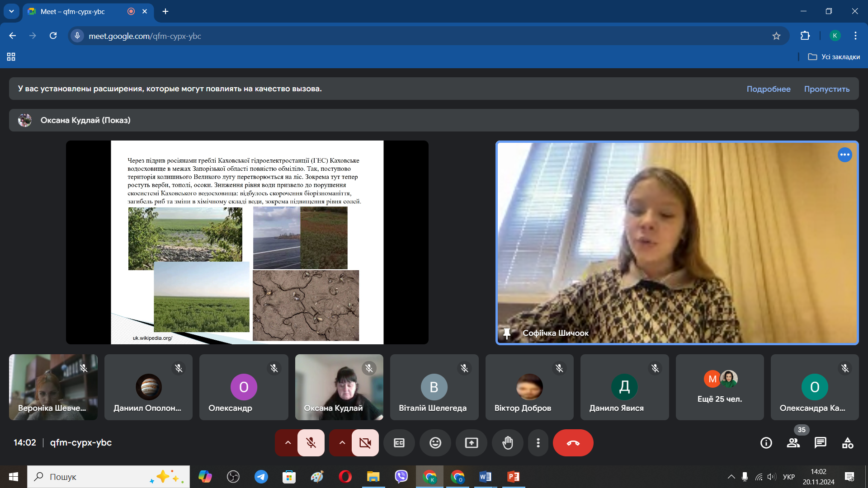
Task: Open the activities panel icon
Action: coord(847,443)
